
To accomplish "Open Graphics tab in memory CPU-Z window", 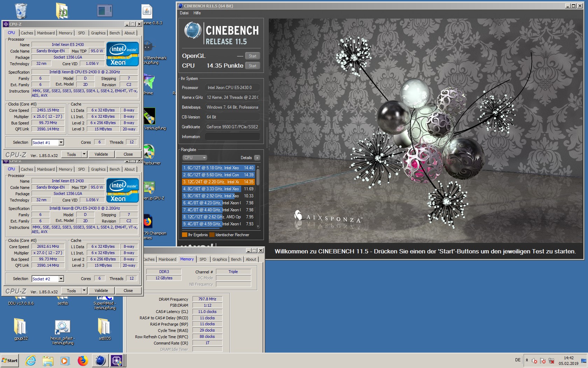I will coord(220,259).
